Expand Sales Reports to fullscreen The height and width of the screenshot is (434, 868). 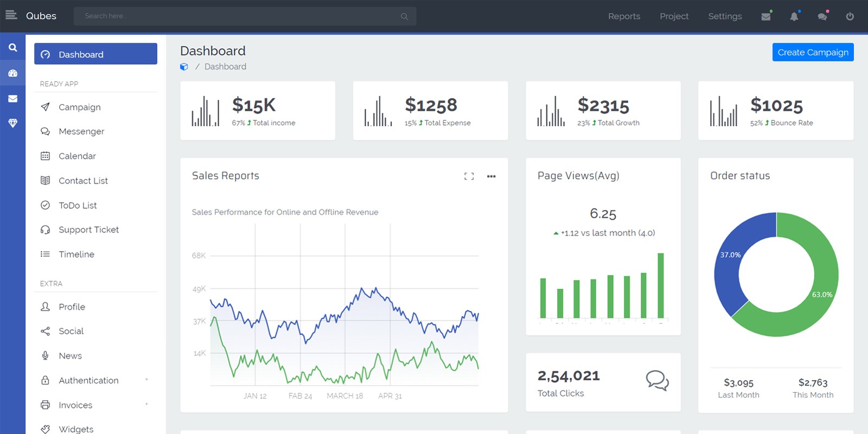pos(469,176)
